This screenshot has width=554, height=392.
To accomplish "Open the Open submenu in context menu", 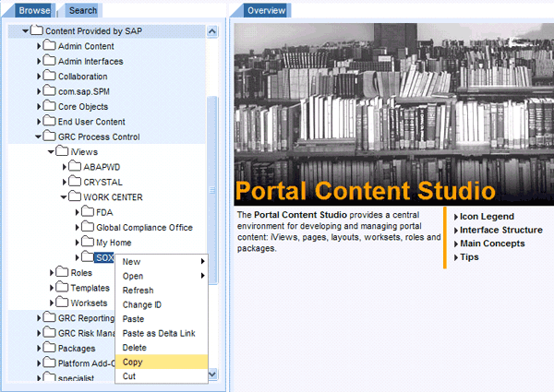I will [162, 276].
